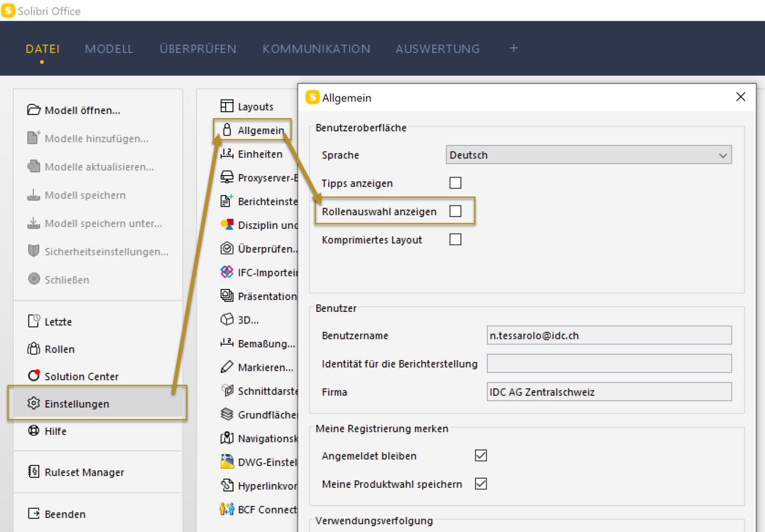This screenshot has width=765, height=532.
Task: Click the Layouts settings icon
Action: click(x=227, y=106)
